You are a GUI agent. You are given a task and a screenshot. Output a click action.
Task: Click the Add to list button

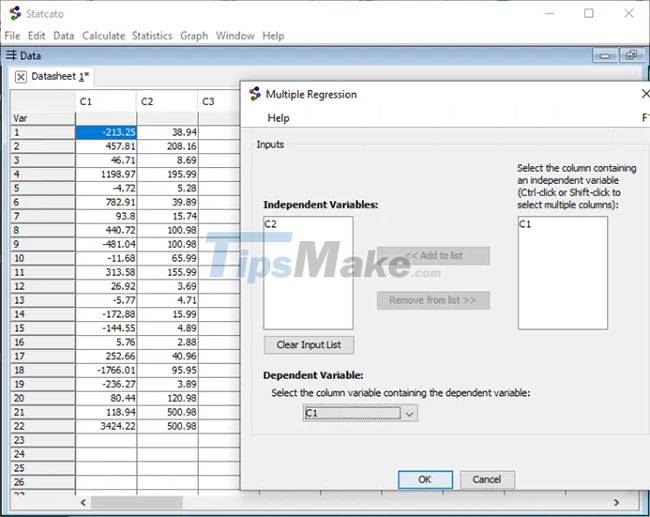pyautogui.click(x=433, y=256)
